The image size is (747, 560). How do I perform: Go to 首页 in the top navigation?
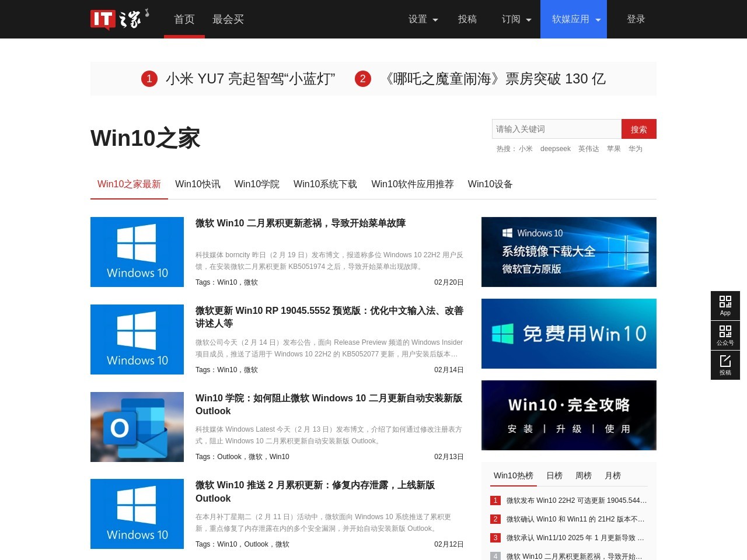point(184,19)
